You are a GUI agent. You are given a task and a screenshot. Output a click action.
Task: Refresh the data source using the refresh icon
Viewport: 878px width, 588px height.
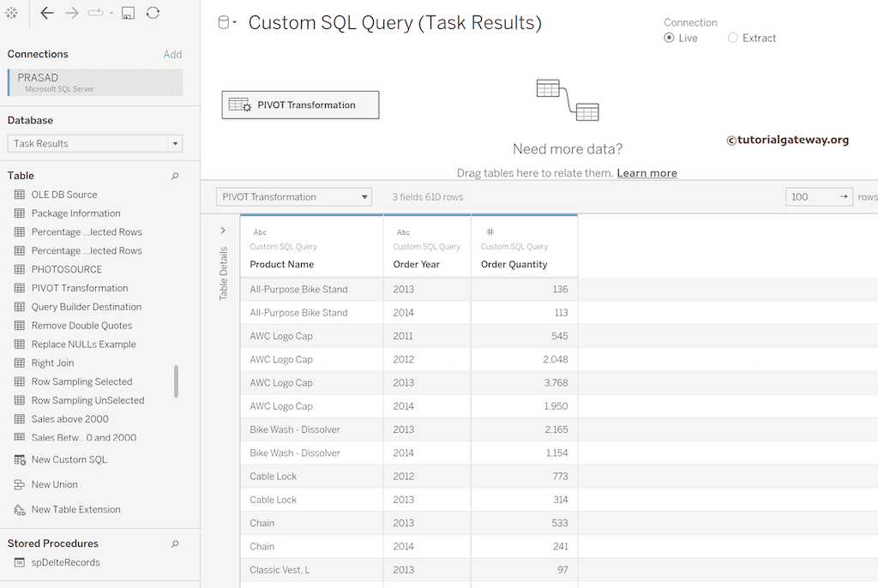click(153, 13)
